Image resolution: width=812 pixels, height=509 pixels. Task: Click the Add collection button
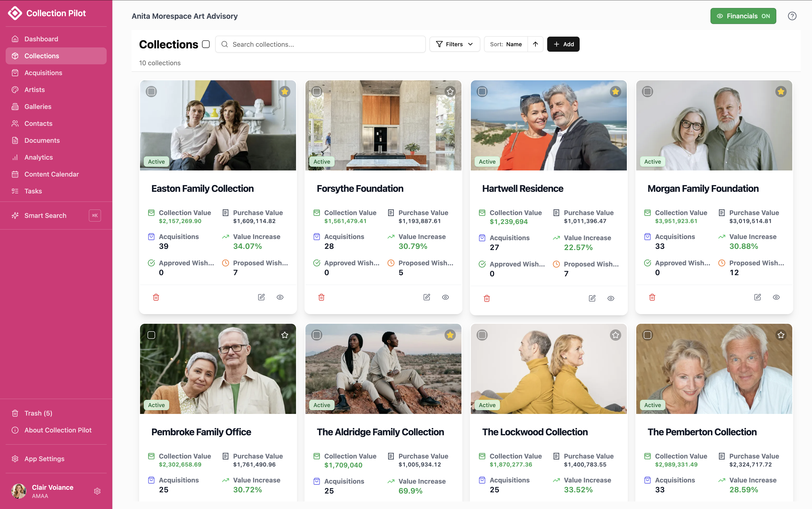(x=563, y=44)
